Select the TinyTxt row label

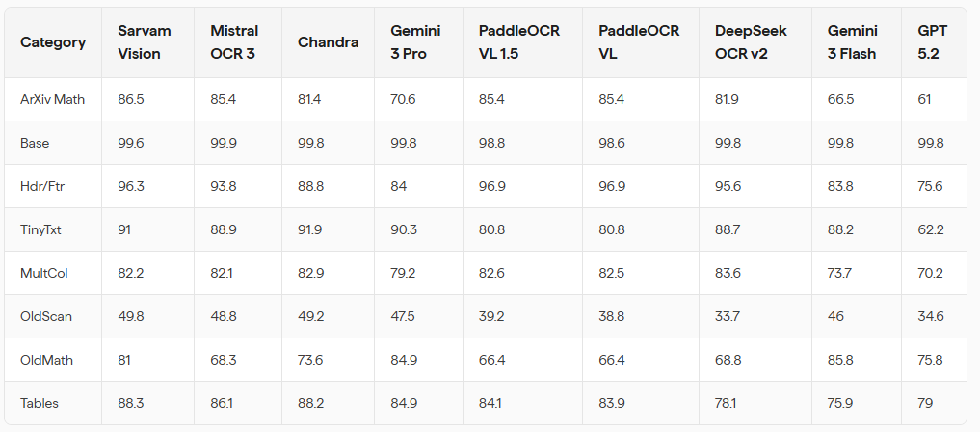41,229
